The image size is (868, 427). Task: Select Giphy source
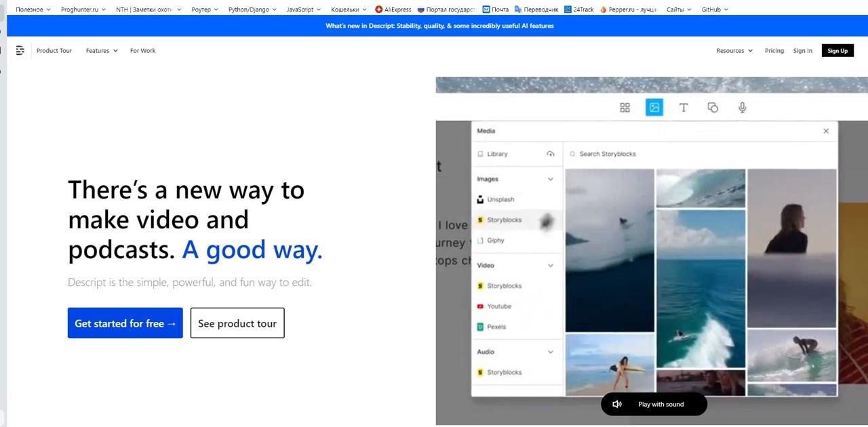point(496,241)
